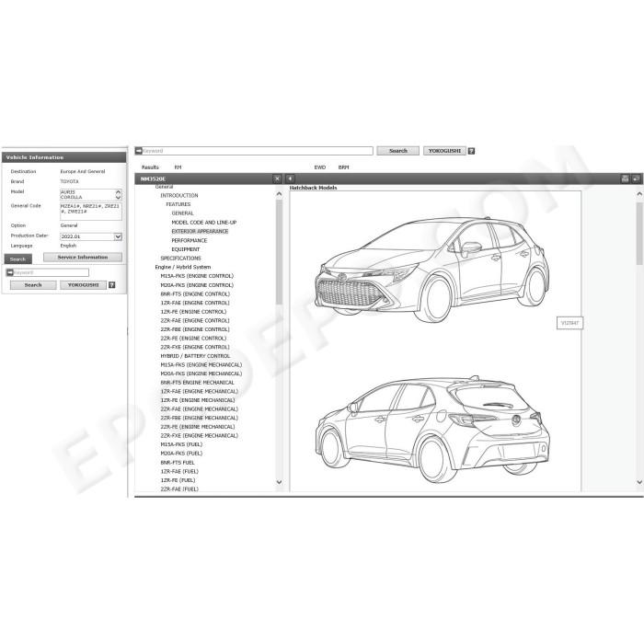Open the Results tab
The width and height of the screenshot is (644, 644).
click(x=150, y=167)
